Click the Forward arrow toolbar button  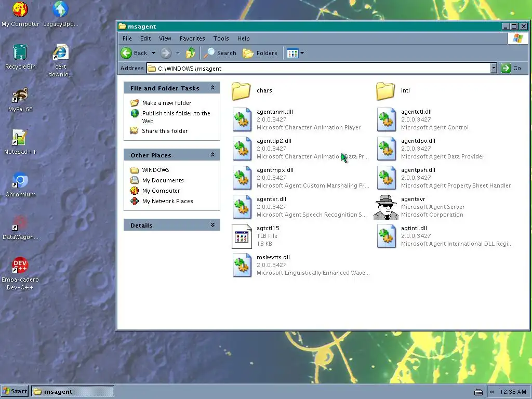166,53
